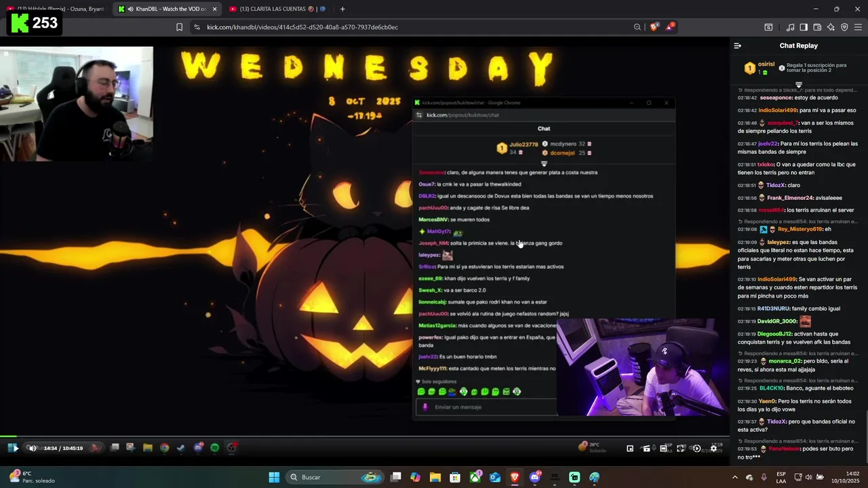
Task: Open Brave VPN shield icon
Action: [x=844, y=27]
